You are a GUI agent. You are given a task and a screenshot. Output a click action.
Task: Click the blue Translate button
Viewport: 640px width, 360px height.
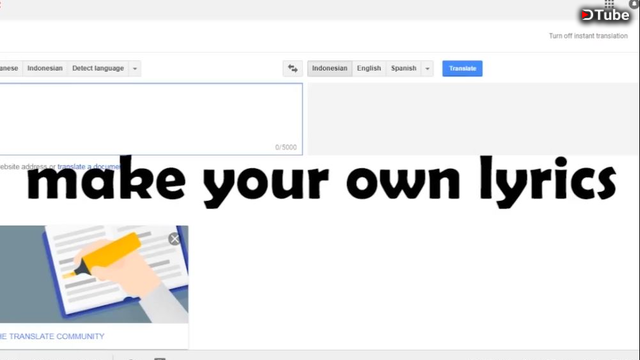point(462,69)
